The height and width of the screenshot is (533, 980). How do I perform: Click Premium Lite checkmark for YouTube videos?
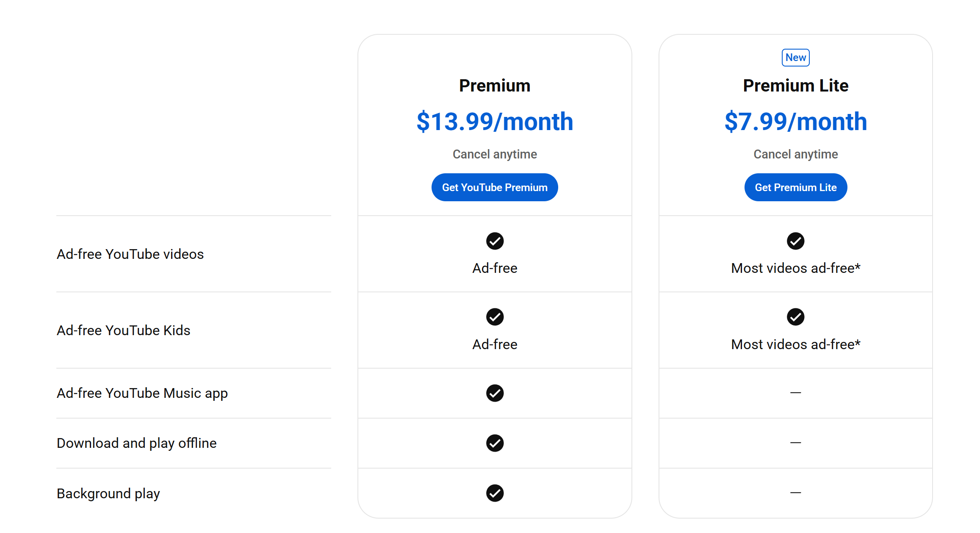[x=795, y=241]
